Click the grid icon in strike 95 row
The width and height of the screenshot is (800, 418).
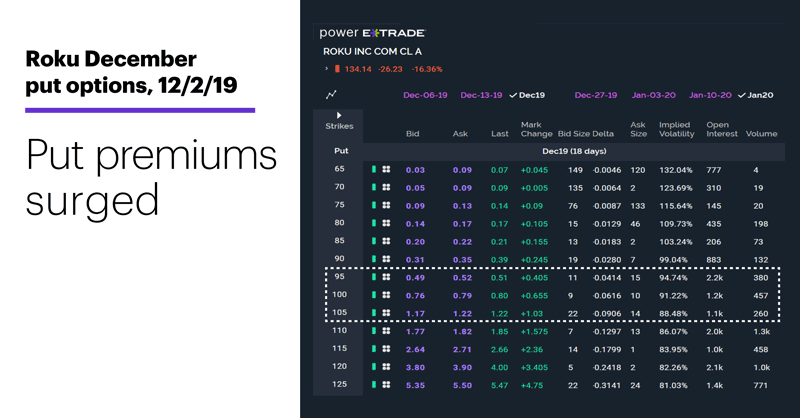click(386, 277)
